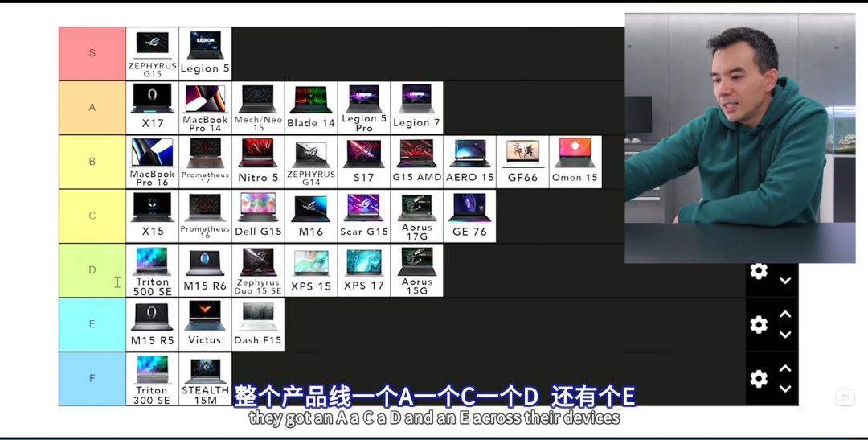Viewport: 868px width, 440px height.
Task: Move the E tier row up with its arrow
Action: (x=785, y=315)
